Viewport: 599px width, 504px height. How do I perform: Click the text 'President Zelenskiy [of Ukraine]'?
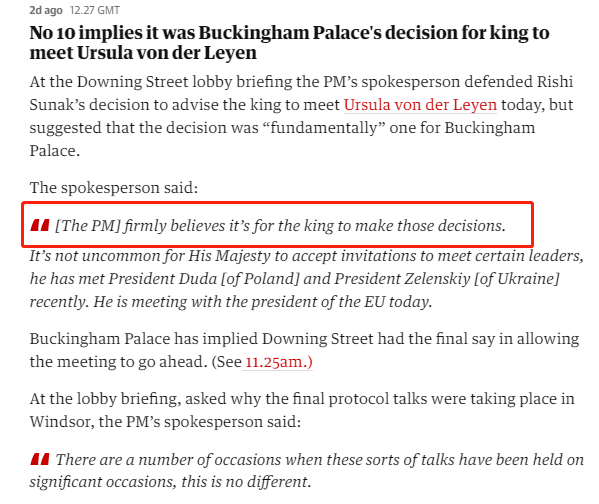(x=447, y=279)
